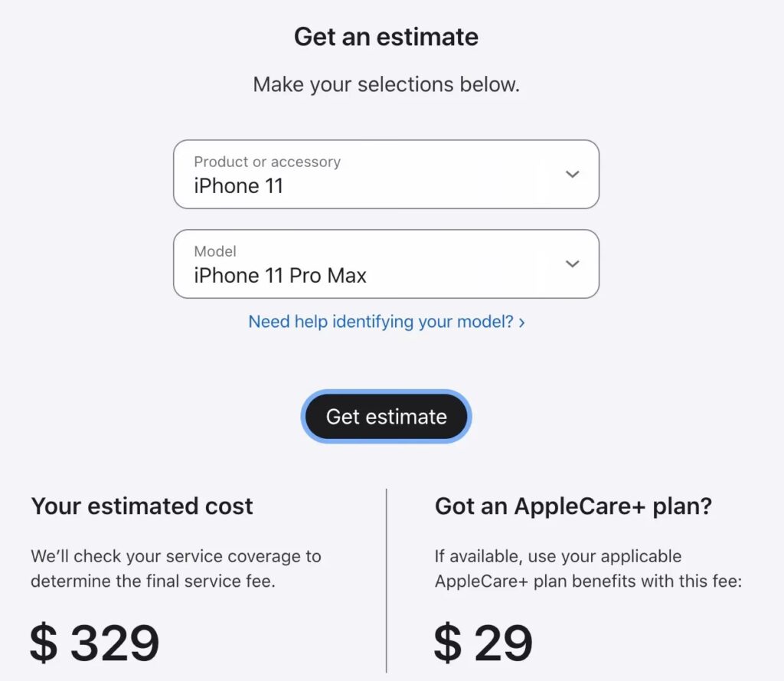Click the Your estimated cost heading
This screenshot has width=784, height=681.
pos(142,506)
